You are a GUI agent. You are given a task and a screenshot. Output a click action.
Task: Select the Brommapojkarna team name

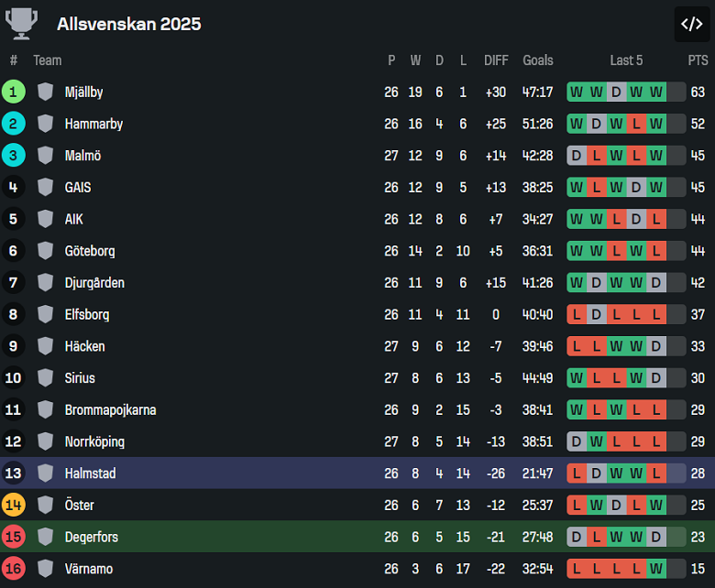point(110,409)
